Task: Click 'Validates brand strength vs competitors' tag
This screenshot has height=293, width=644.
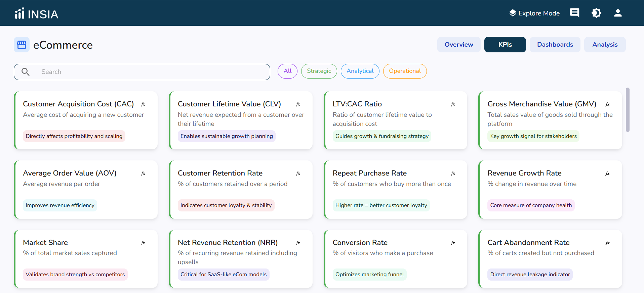Action: pos(75,274)
